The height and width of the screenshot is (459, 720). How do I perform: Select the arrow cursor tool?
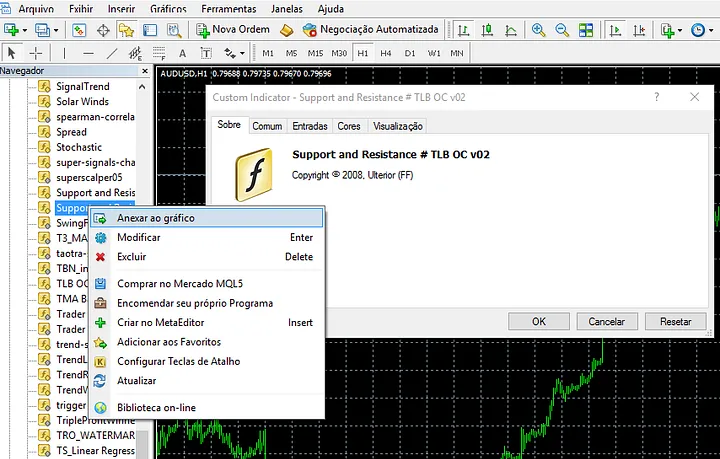12,53
